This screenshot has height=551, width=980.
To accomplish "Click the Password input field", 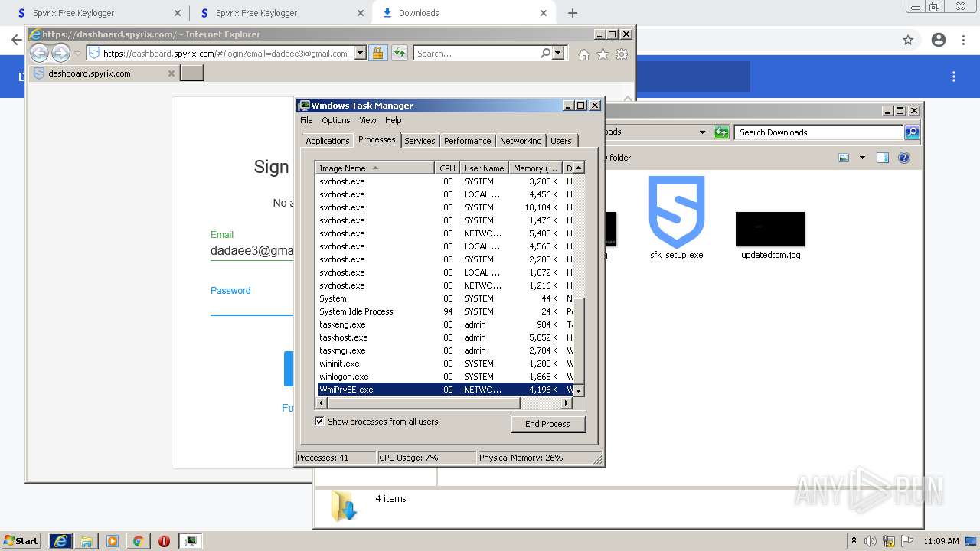I will coord(252,307).
